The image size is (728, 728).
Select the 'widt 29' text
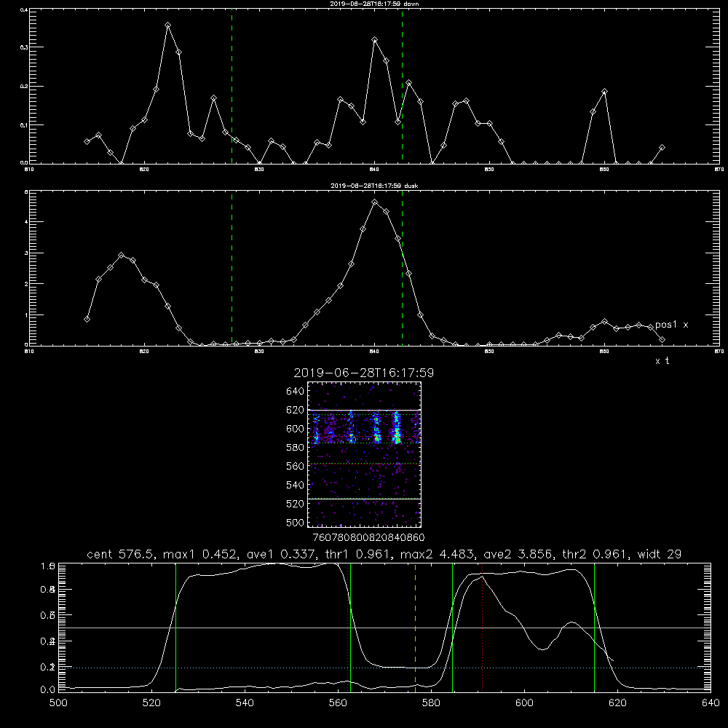point(660,554)
